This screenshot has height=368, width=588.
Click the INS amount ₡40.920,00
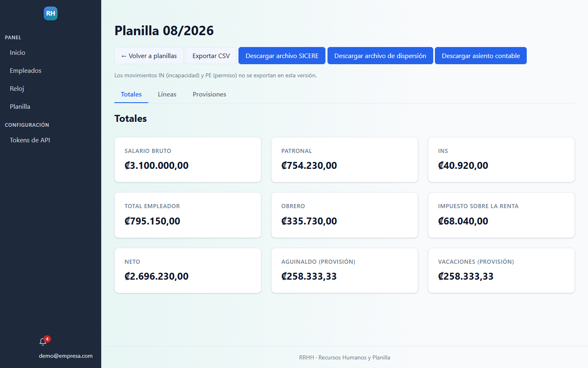(463, 166)
